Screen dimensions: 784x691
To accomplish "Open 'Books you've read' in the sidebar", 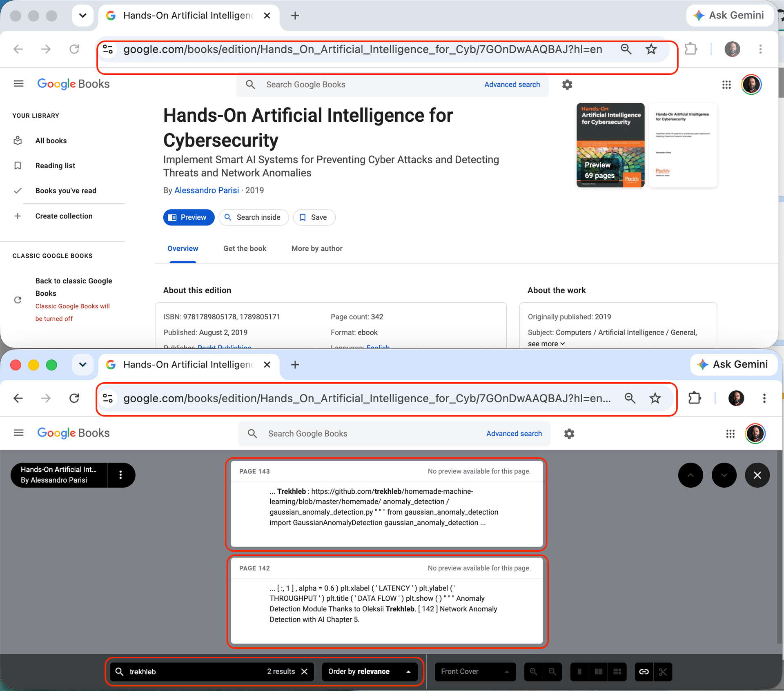I will 66,191.
